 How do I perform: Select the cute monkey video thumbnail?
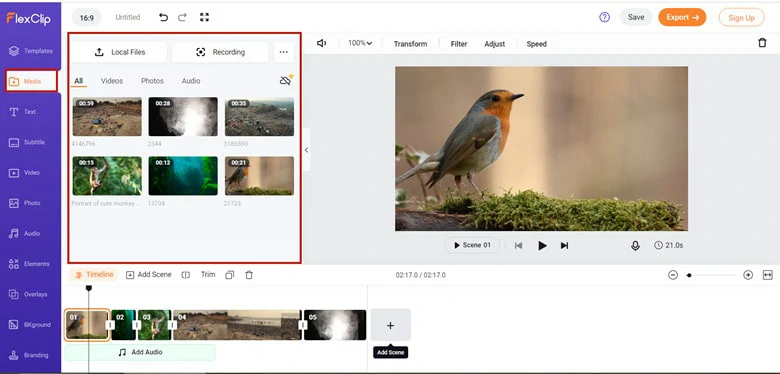pos(107,176)
